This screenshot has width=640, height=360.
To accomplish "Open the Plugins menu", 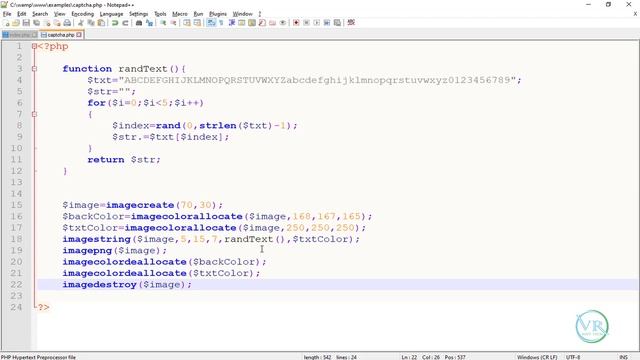I will (218, 14).
